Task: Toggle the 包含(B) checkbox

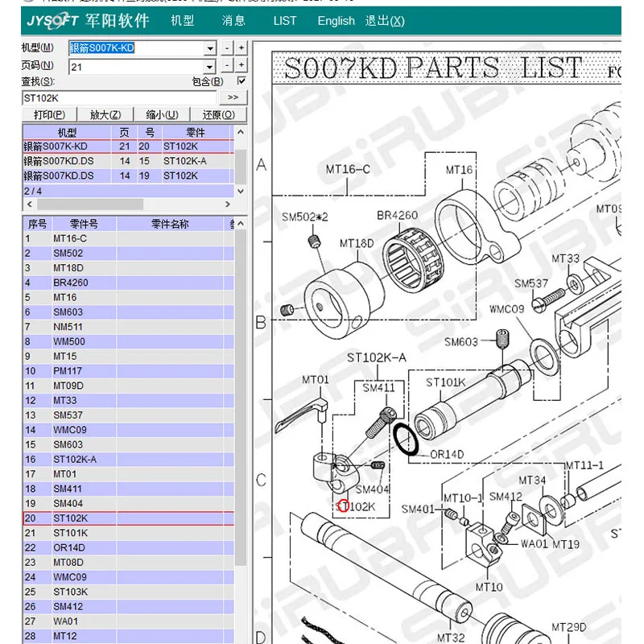Action: 242,81
